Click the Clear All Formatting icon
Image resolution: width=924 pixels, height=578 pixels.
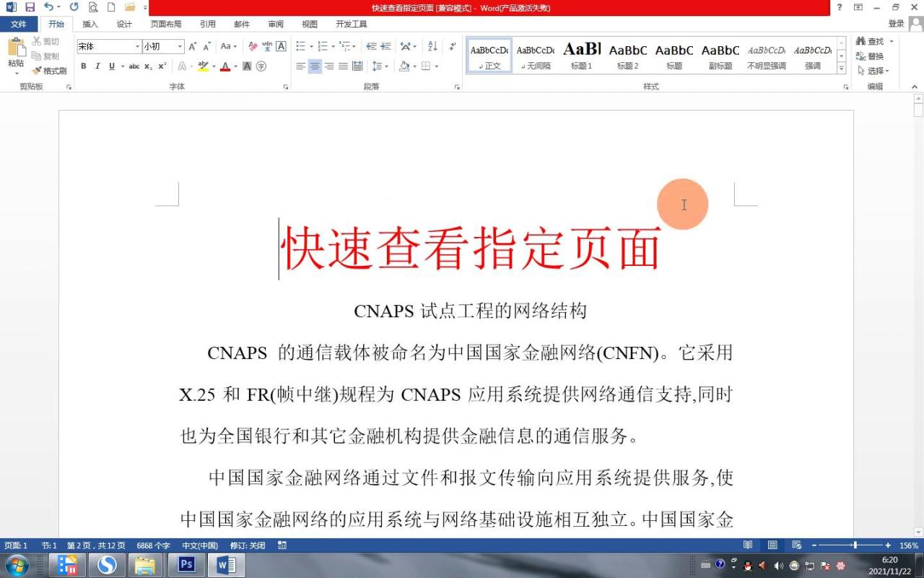pyautogui.click(x=252, y=46)
